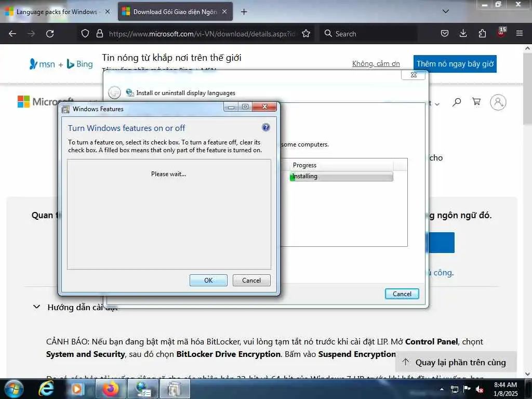Open Windows Features taskbar icon
The image size is (532, 399).
[x=175, y=389]
